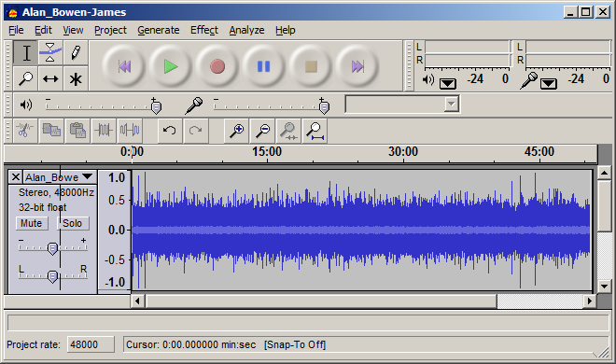Viewport: 616px width, 364px height.
Task: Pause playback with blue Pause button
Action: 263,66
